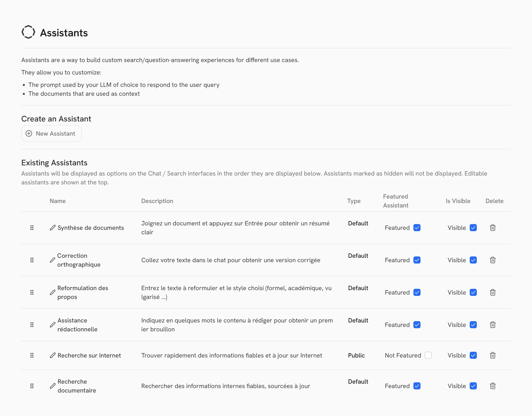
Task: Click the Assistants logo icon in header
Action: [x=28, y=32]
